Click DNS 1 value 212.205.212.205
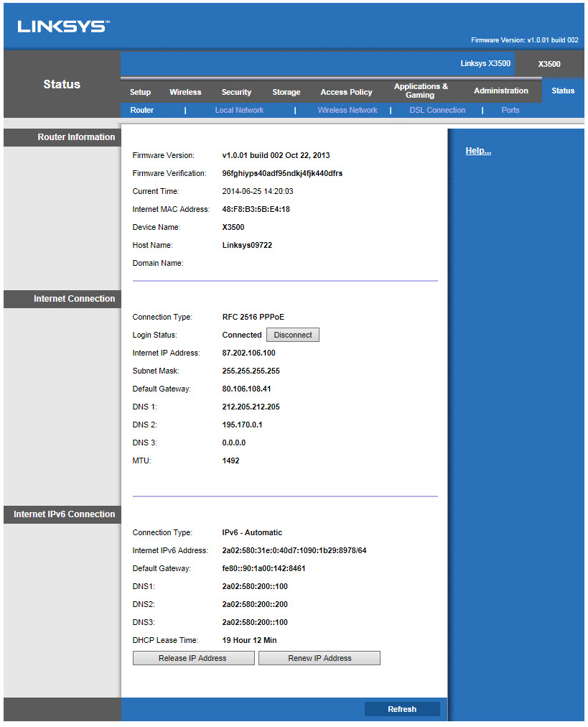 251,407
